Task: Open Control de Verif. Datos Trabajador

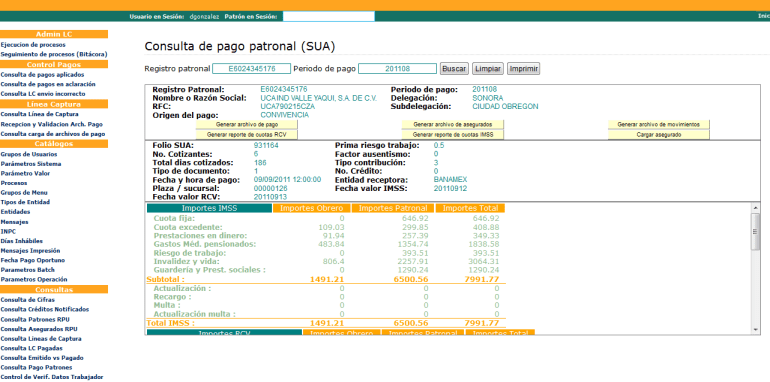Action: pos(52,377)
